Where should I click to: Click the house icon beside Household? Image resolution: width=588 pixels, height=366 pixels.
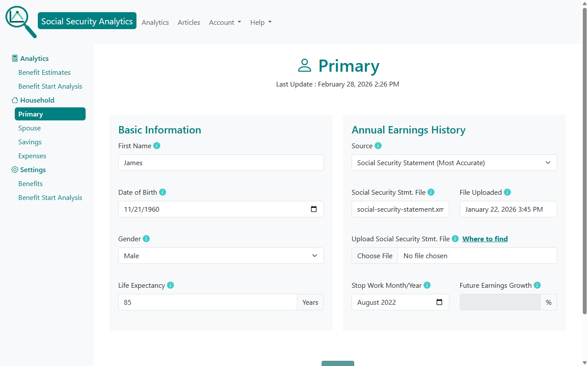click(13, 100)
